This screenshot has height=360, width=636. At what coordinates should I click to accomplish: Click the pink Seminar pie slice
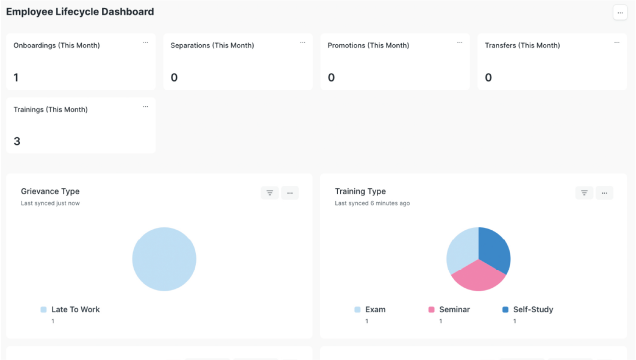coord(479,278)
